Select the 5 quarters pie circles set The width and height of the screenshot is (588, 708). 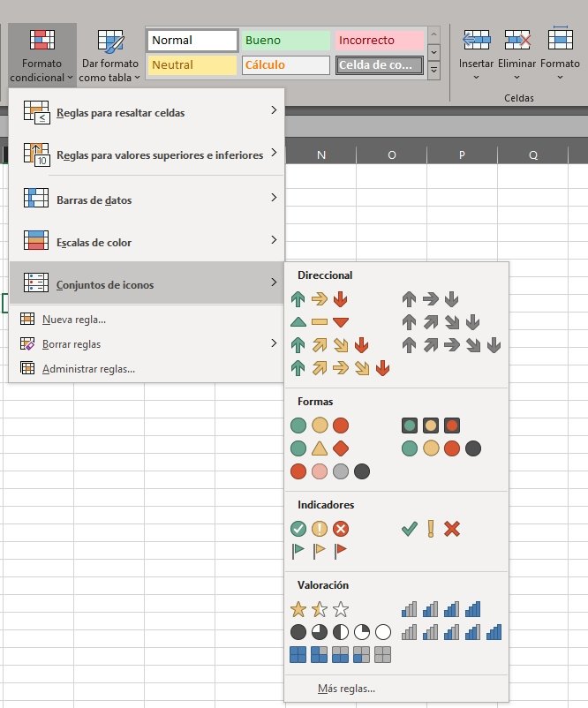tap(341, 632)
